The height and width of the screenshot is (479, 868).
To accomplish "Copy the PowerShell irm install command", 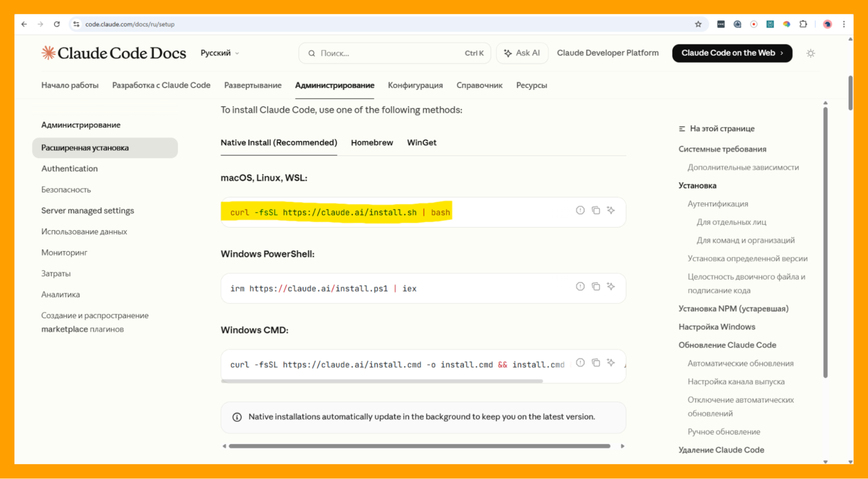I will tap(596, 286).
